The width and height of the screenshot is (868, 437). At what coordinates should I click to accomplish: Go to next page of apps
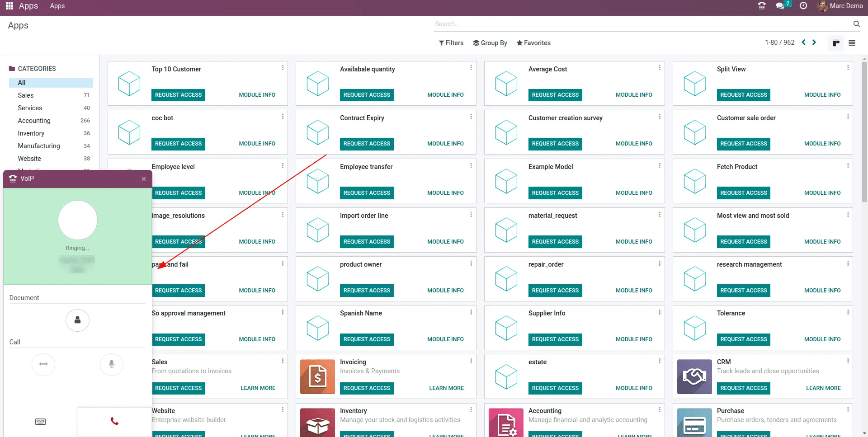click(814, 42)
